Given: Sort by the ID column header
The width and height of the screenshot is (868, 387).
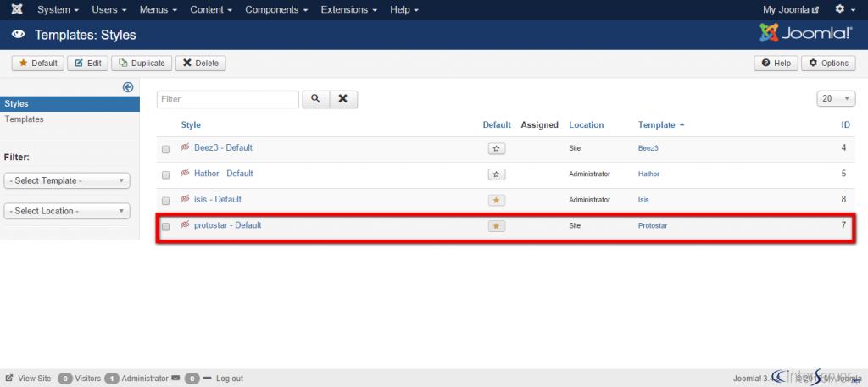Looking at the screenshot, I should (x=845, y=125).
